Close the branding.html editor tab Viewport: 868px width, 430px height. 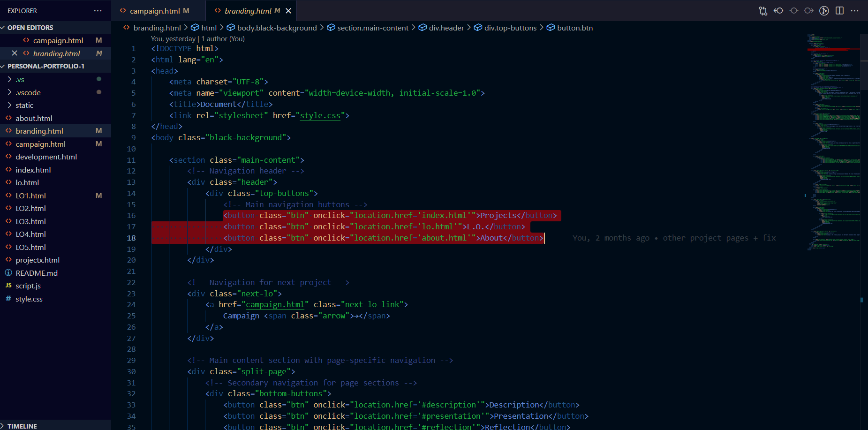(288, 11)
